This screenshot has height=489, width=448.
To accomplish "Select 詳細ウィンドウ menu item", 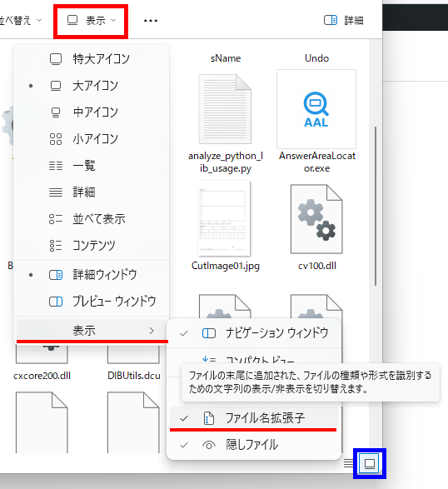I will 91,275.
